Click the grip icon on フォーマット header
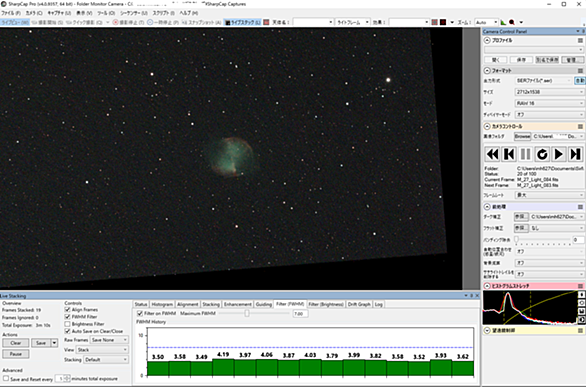This screenshot has height=387, width=586. [580, 70]
